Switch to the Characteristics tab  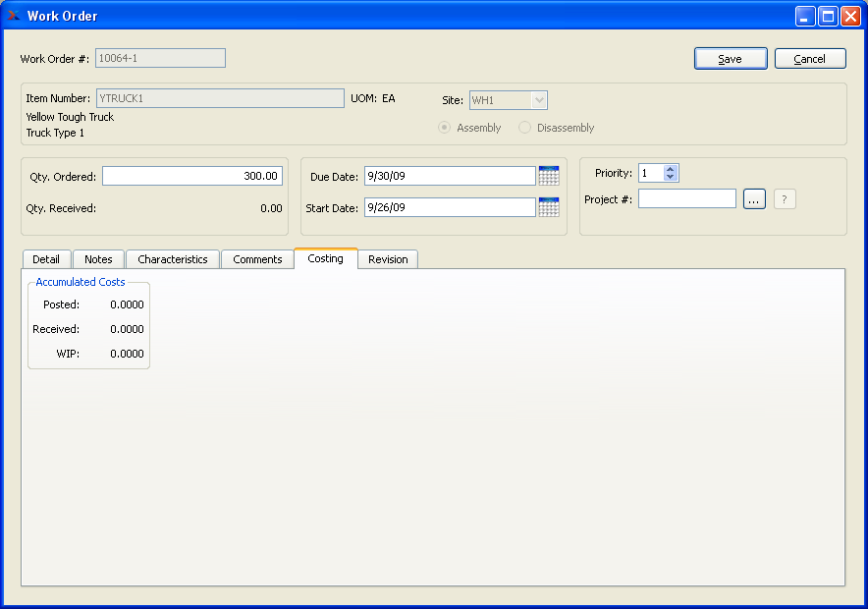[173, 259]
